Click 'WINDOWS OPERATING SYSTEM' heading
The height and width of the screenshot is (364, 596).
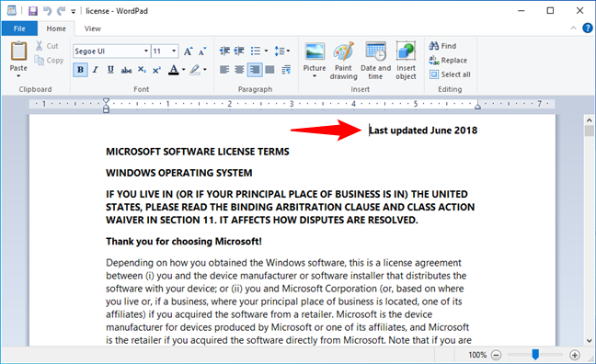(x=179, y=173)
